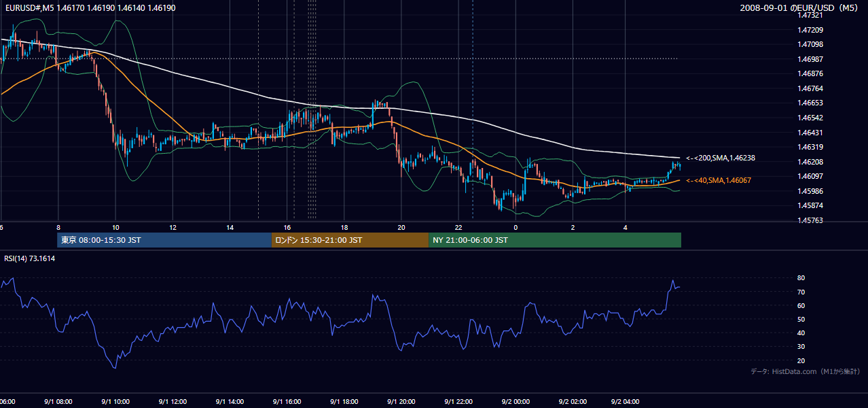The image size is (868, 408).
Task: Click the 9/2 04:00 date axis label
Action: (625, 401)
